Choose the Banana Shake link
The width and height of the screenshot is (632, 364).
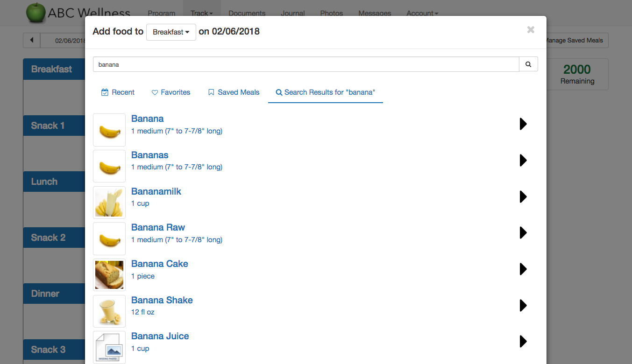162,300
